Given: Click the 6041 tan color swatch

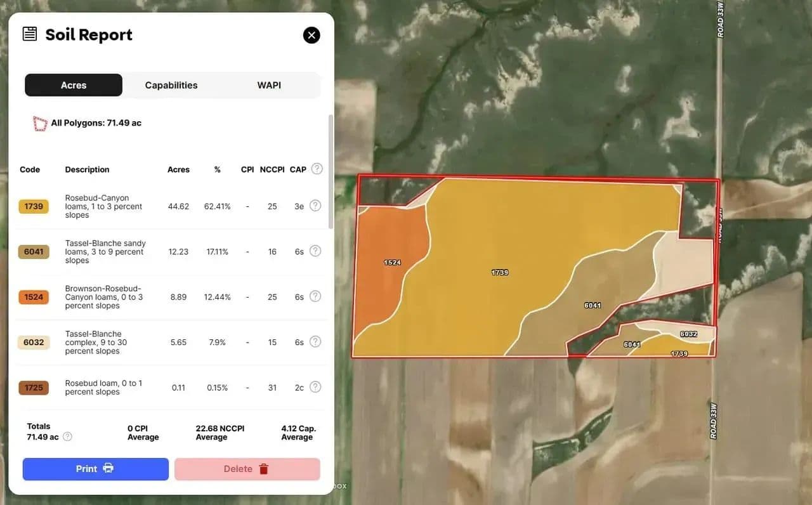Looking at the screenshot, I should [x=34, y=252].
